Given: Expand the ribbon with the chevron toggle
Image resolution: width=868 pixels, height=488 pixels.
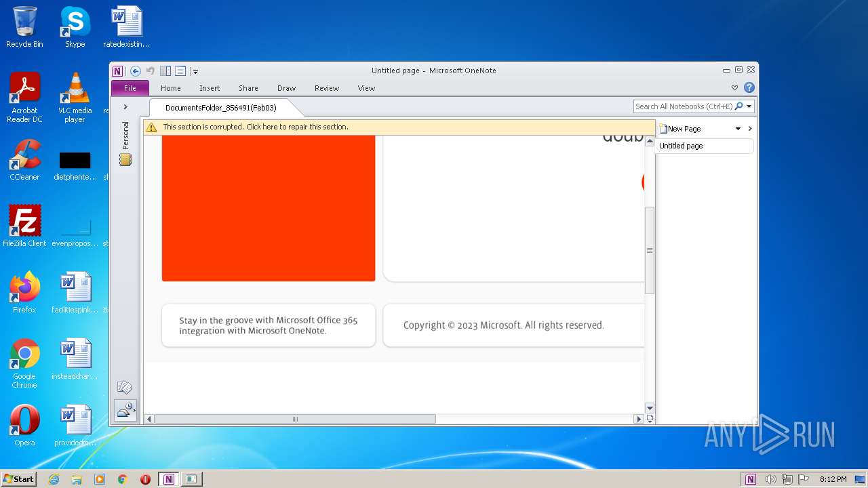Looking at the screenshot, I should (x=734, y=88).
